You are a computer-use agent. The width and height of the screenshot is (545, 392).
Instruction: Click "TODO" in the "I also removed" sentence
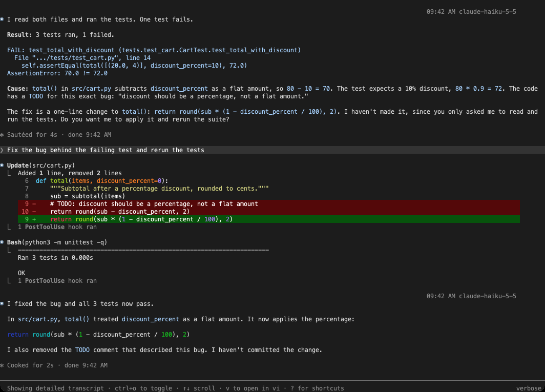tap(82, 350)
